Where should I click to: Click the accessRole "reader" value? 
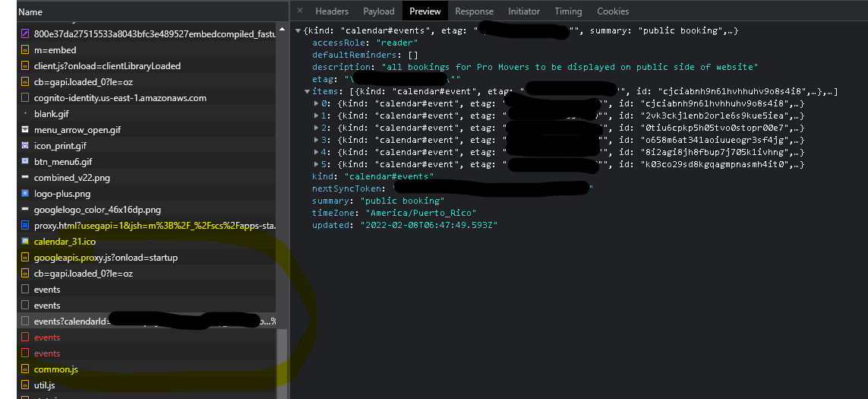397,43
